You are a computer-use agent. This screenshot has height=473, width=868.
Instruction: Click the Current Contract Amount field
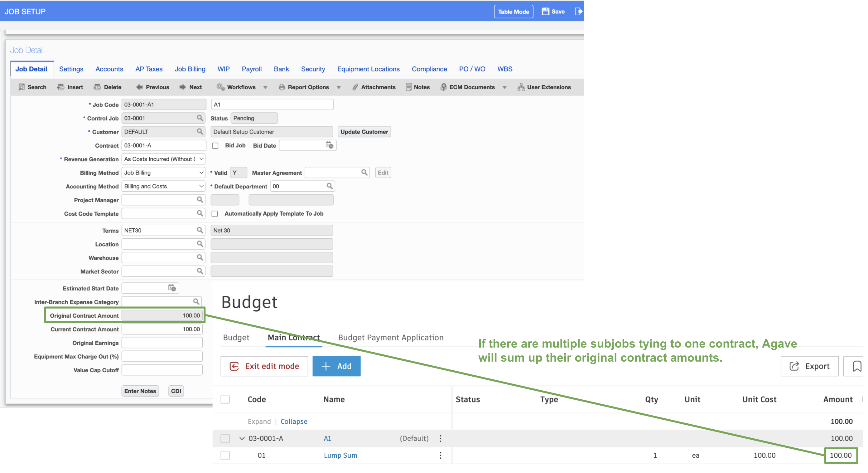pyautogui.click(x=162, y=329)
